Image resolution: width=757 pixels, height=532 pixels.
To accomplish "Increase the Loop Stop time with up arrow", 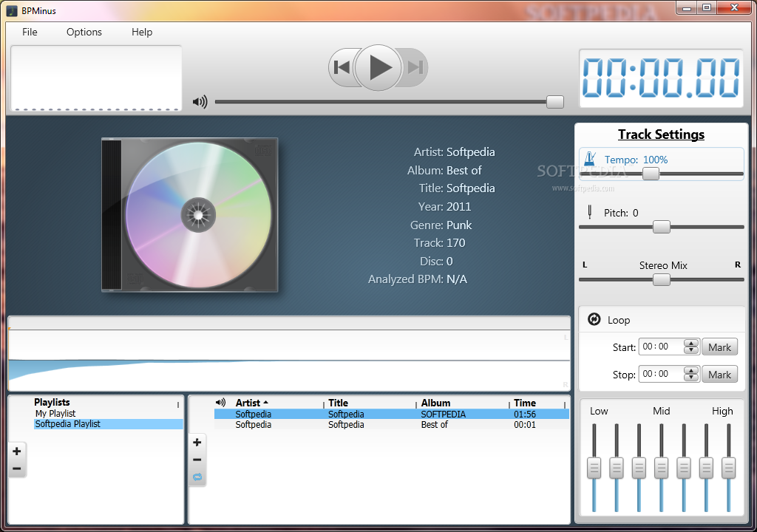I will click(691, 371).
